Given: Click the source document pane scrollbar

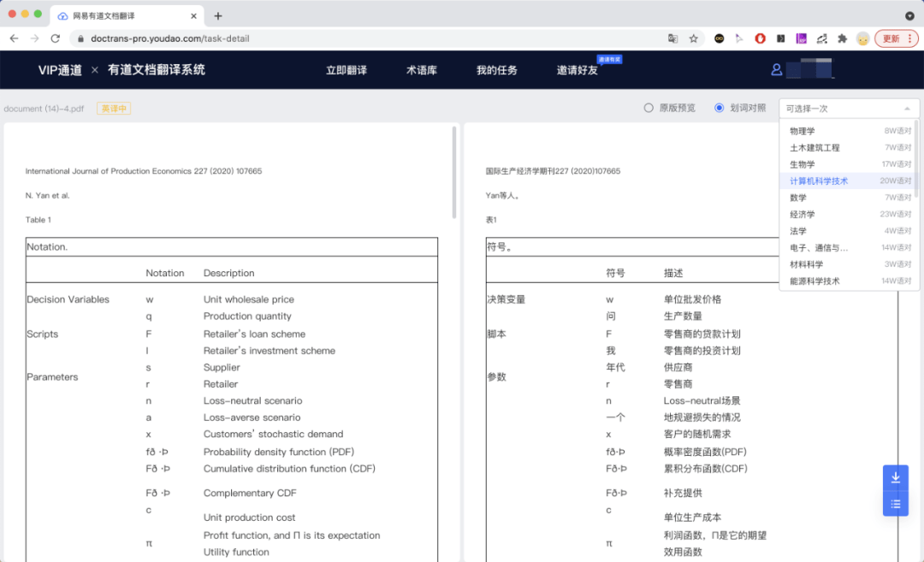Looking at the screenshot, I should coord(454,172).
